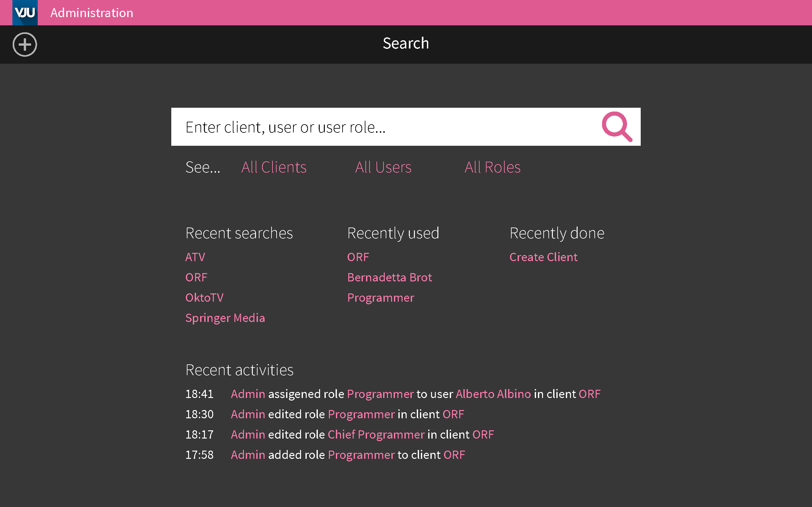
Task: Open the All Users list
Action: coord(383,167)
